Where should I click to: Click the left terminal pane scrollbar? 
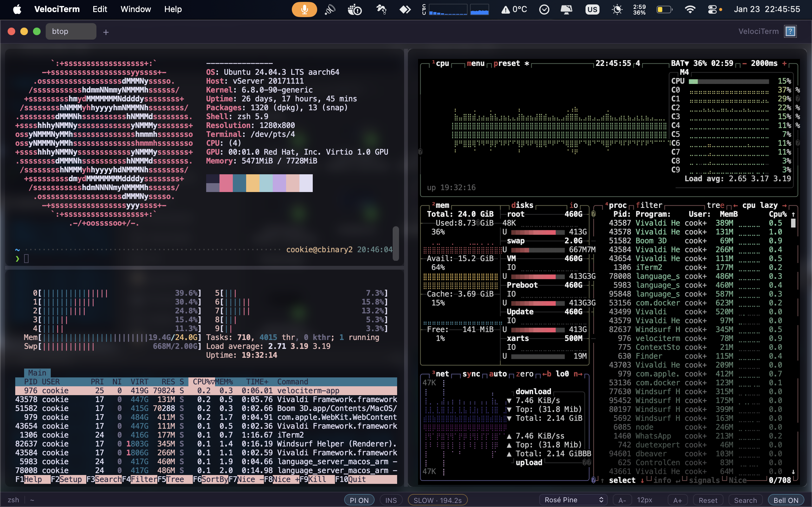[396, 243]
